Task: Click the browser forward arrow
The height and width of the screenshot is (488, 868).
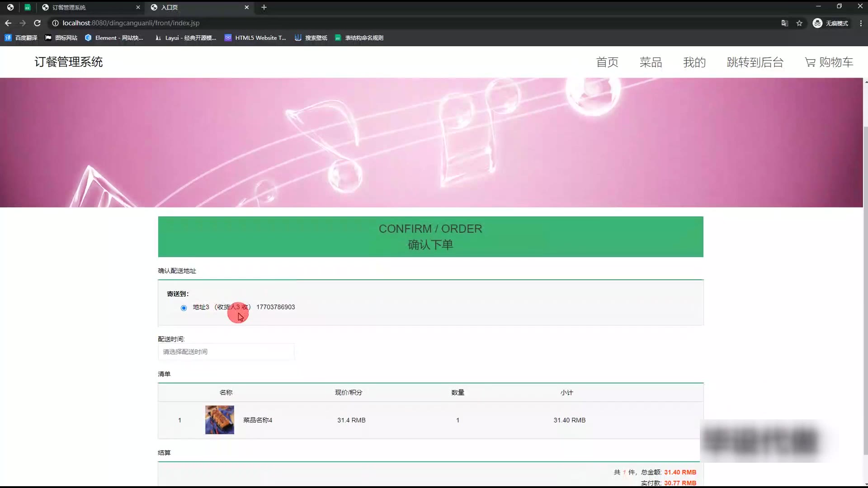Action: click(23, 23)
